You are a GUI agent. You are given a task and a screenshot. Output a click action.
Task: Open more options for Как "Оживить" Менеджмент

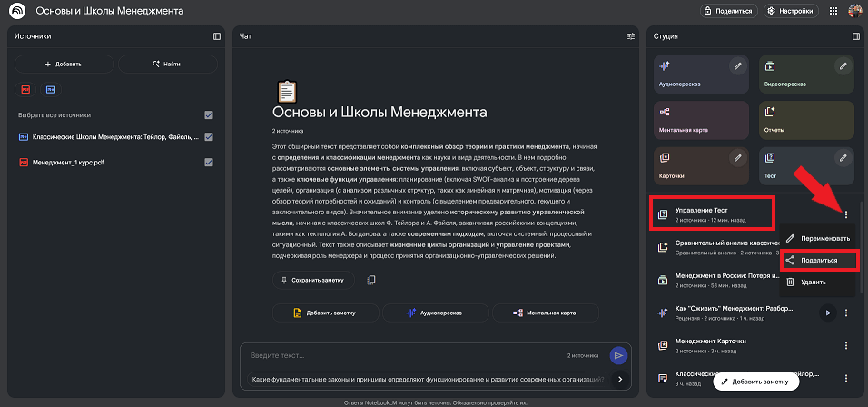[x=846, y=313]
